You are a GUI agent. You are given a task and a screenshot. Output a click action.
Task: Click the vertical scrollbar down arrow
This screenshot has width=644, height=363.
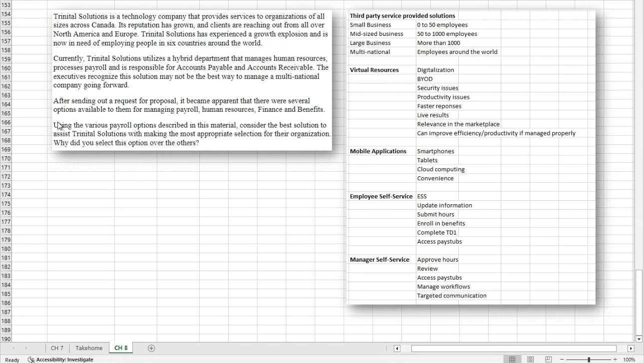[639, 339]
